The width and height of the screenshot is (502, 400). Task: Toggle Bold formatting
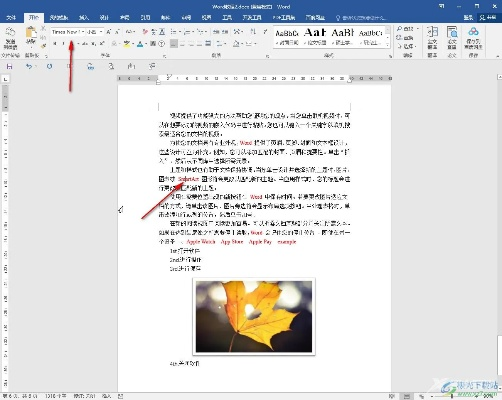pyautogui.click(x=55, y=44)
